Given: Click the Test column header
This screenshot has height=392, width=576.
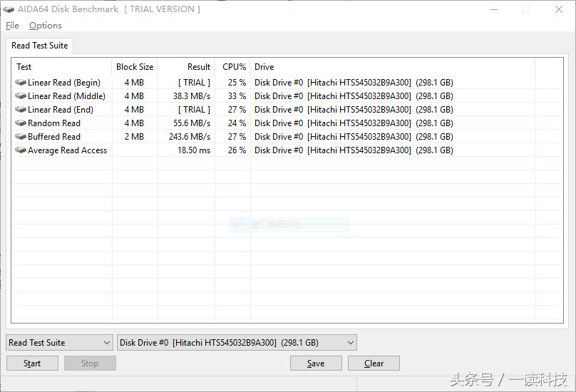Looking at the screenshot, I should click(62, 67).
